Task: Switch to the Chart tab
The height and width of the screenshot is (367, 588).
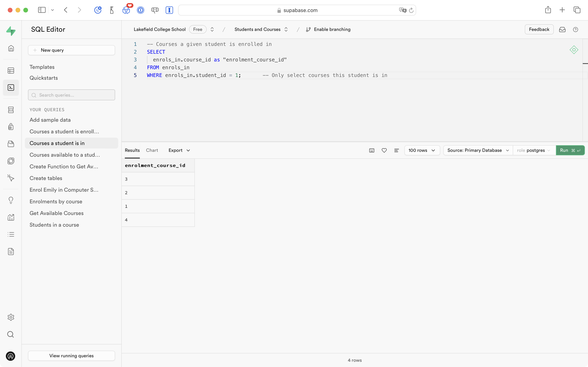Action: click(152, 150)
